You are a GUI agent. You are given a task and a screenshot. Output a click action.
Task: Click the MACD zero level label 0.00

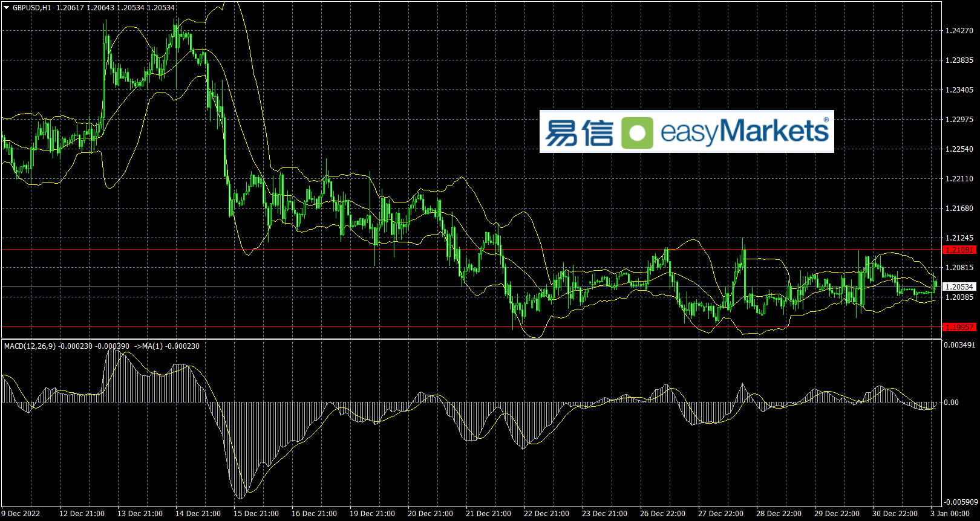[951, 403]
